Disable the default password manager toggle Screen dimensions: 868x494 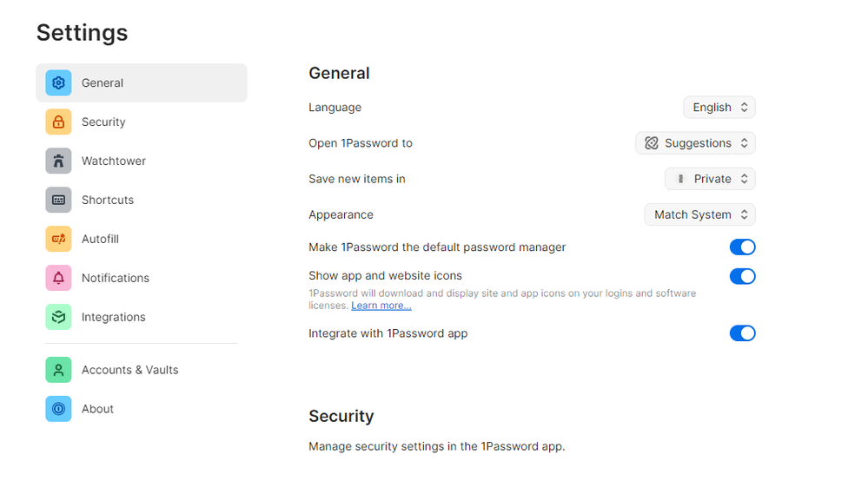742,247
